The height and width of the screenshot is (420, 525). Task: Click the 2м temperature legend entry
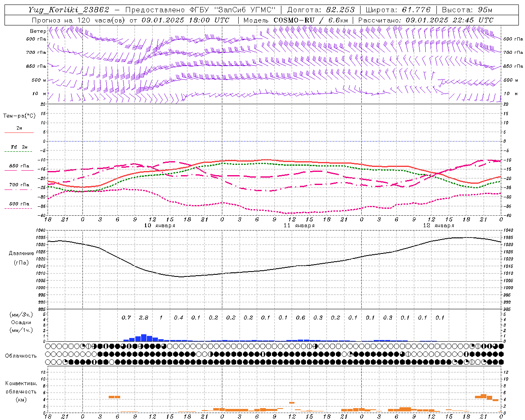tap(19, 128)
